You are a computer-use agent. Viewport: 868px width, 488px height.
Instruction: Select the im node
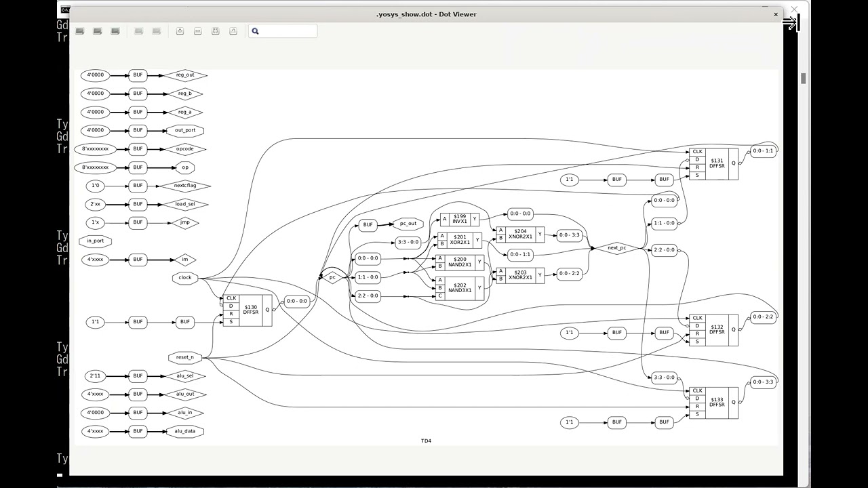coord(185,259)
